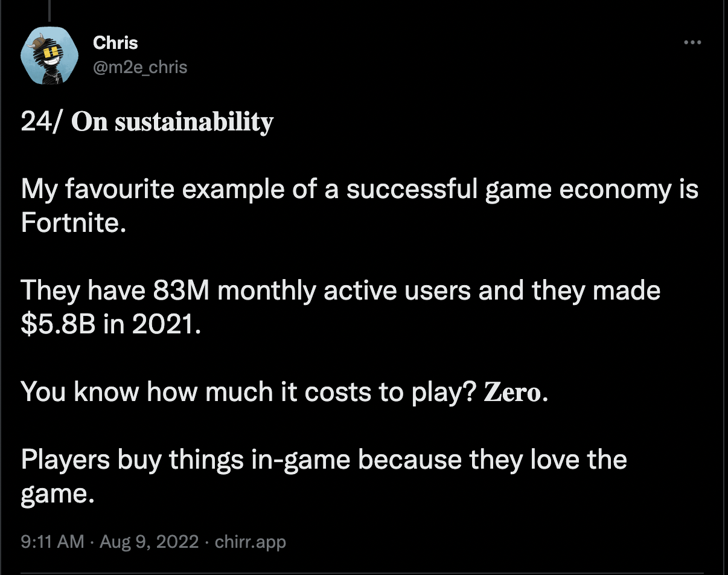
Task: Open the three-dot more options menu
Action: 692,43
